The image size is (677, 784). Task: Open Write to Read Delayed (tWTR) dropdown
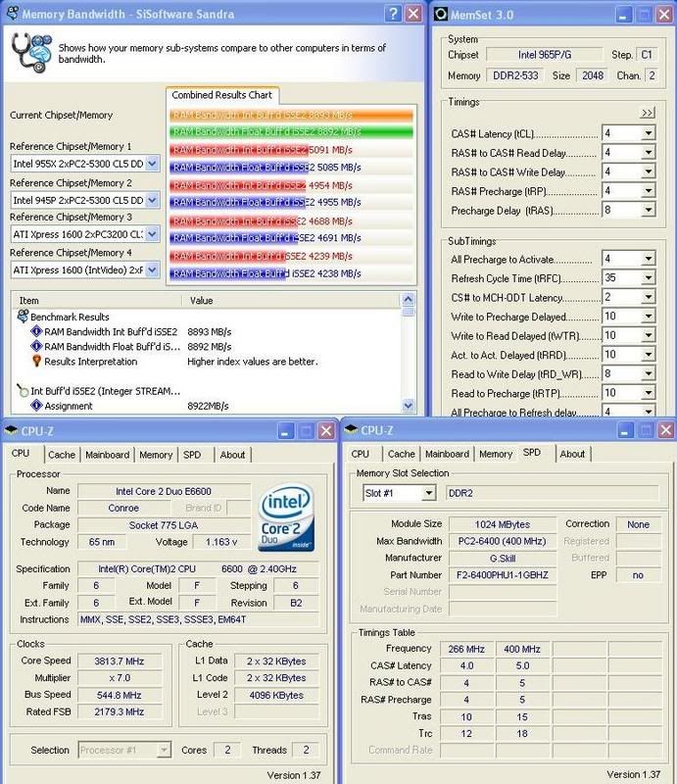pos(648,335)
